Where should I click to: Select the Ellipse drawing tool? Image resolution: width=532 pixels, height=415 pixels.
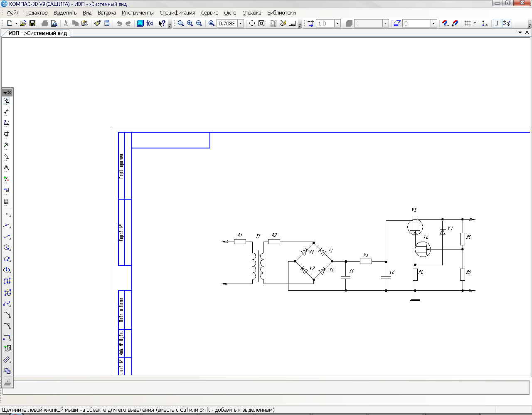pyautogui.click(x=7, y=270)
